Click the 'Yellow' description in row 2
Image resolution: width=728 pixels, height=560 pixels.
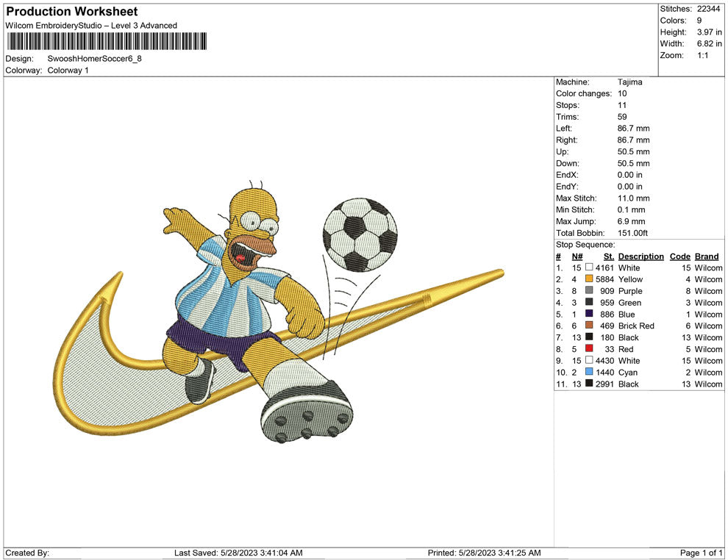[x=630, y=279]
